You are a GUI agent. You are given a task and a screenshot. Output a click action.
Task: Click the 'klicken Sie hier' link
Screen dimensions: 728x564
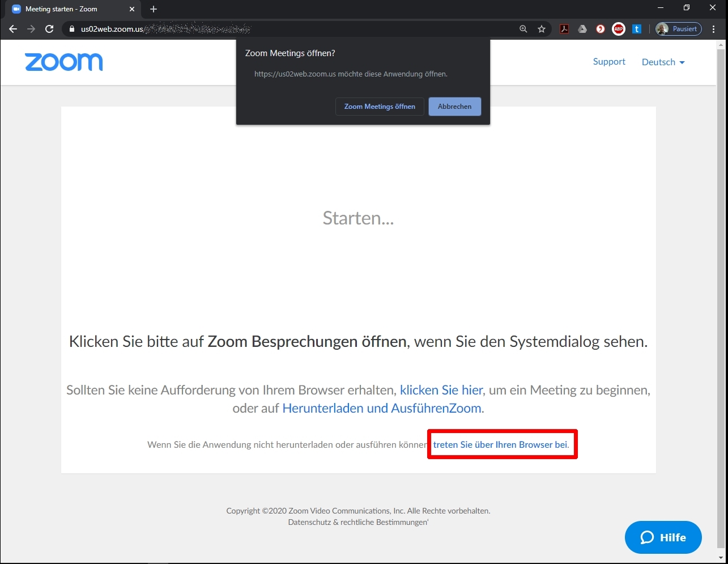click(x=441, y=391)
